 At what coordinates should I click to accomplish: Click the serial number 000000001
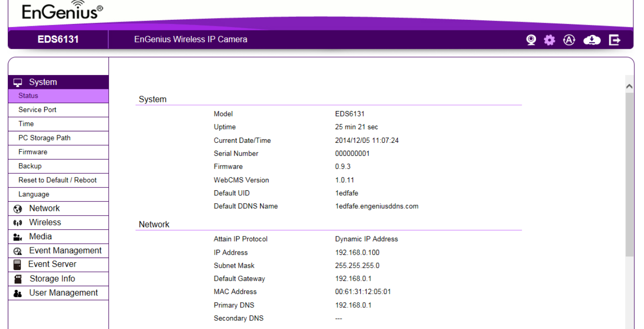click(x=352, y=154)
